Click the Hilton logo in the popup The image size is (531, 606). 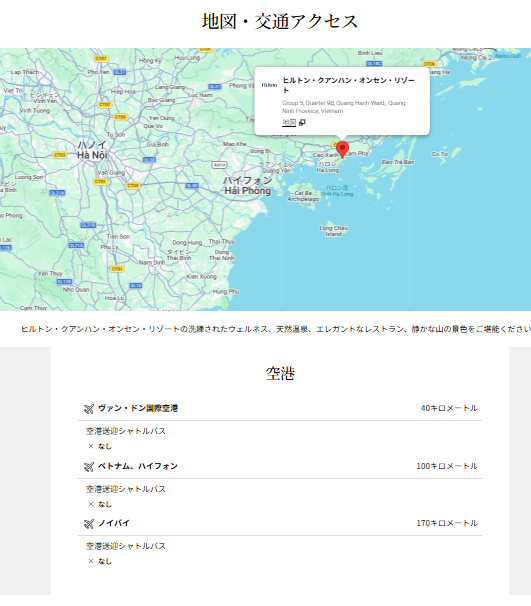(269, 85)
